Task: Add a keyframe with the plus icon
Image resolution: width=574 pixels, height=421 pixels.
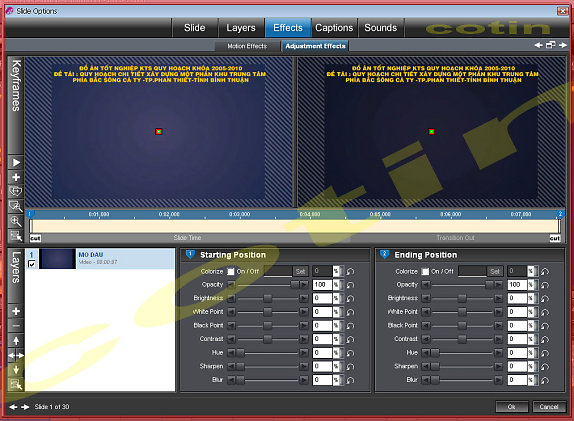Action: (16, 178)
